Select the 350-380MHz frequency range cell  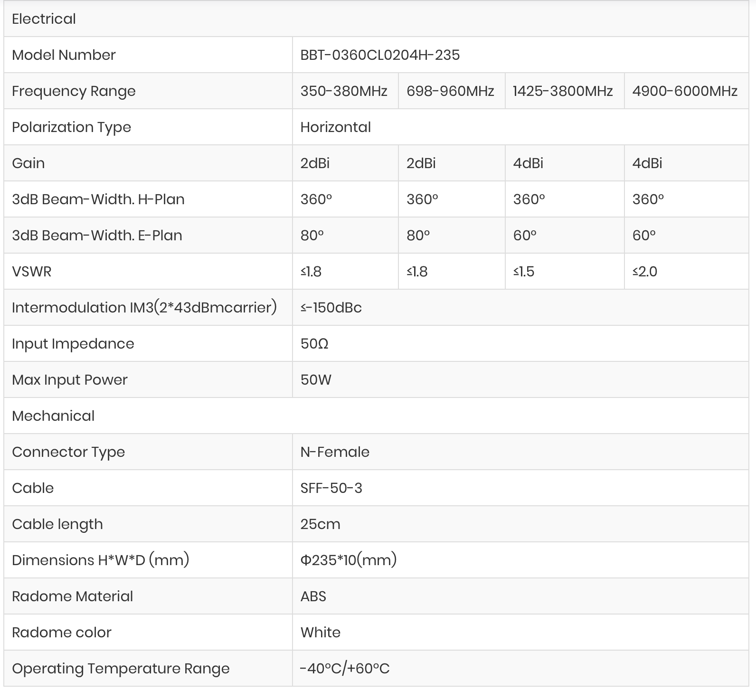[344, 91]
